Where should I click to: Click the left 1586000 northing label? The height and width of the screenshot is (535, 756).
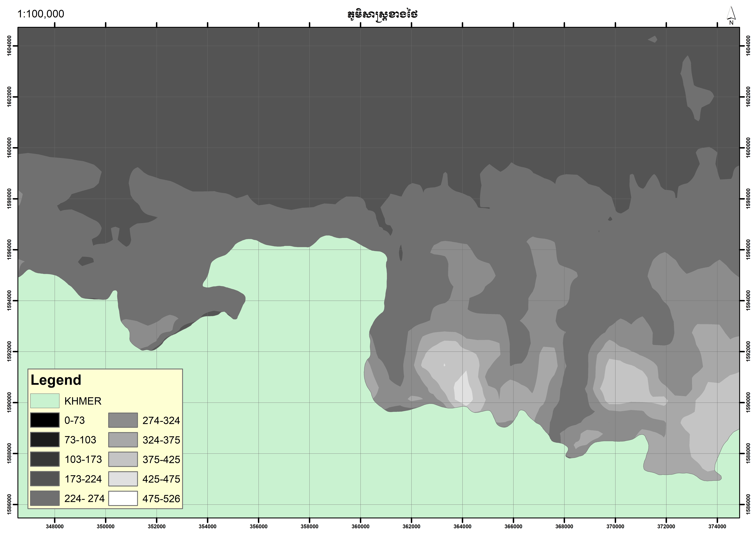[9, 504]
